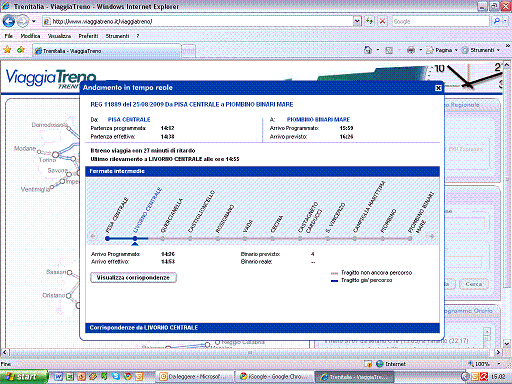The image size is (512, 384).
Task: Open the Modifica menu
Action: click(x=30, y=36)
